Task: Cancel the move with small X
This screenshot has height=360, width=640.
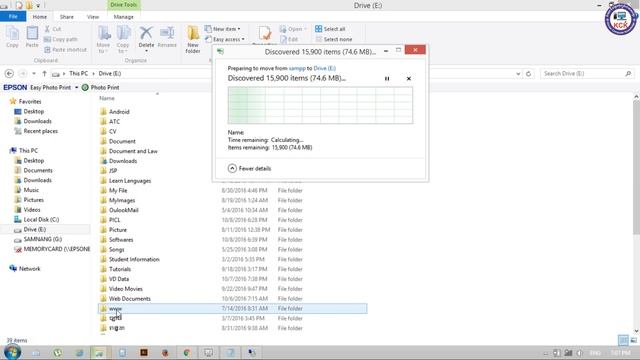Action: point(409,78)
